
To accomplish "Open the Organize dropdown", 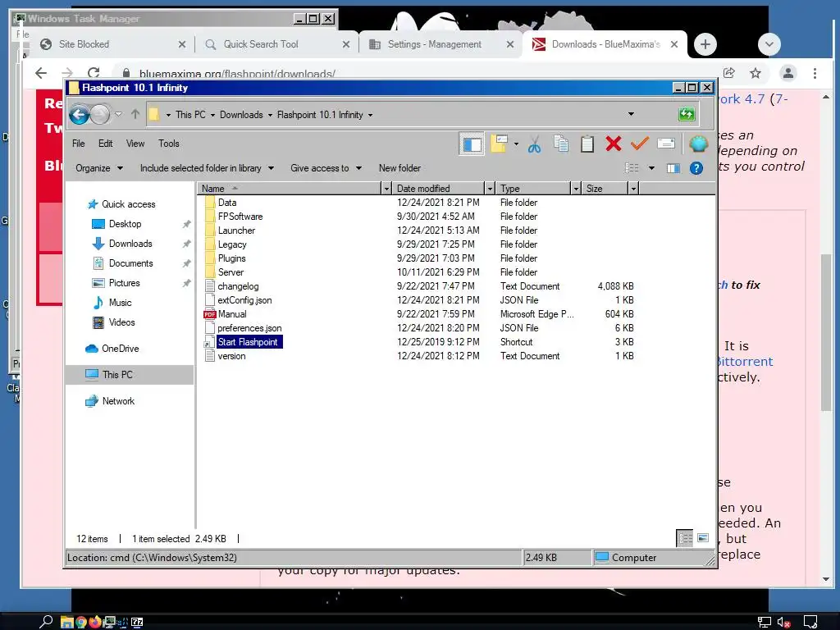I will pyautogui.click(x=99, y=168).
